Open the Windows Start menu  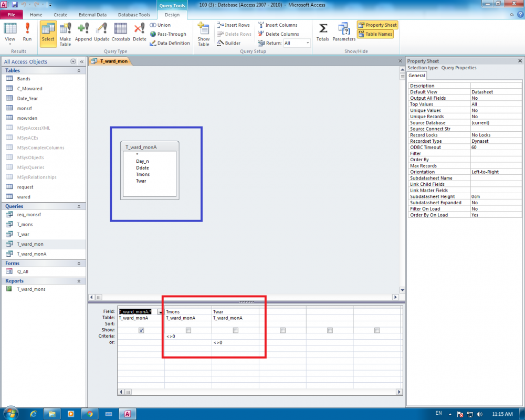(10, 414)
